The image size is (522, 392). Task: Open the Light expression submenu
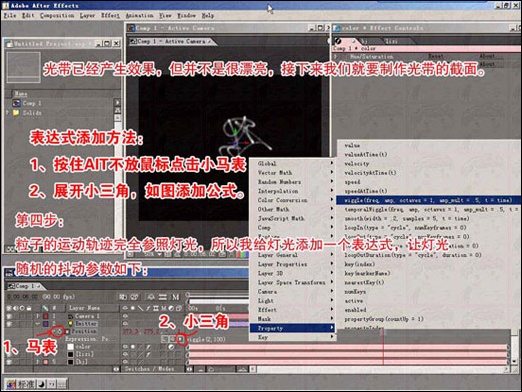point(292,301)
